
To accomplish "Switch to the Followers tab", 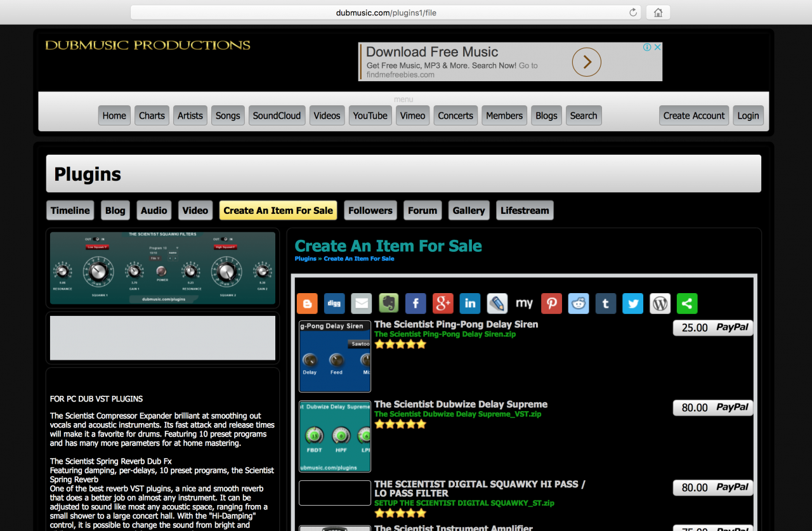I will click(370, 211).
